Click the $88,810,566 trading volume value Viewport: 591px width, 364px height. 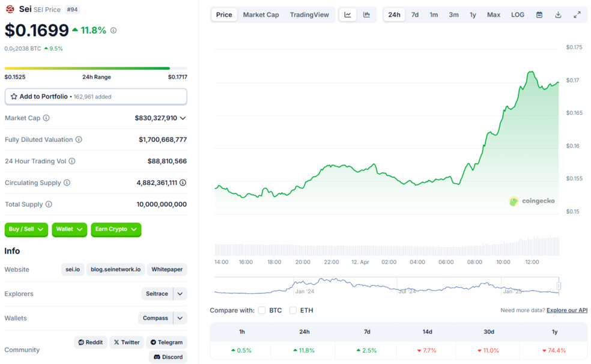167,161
